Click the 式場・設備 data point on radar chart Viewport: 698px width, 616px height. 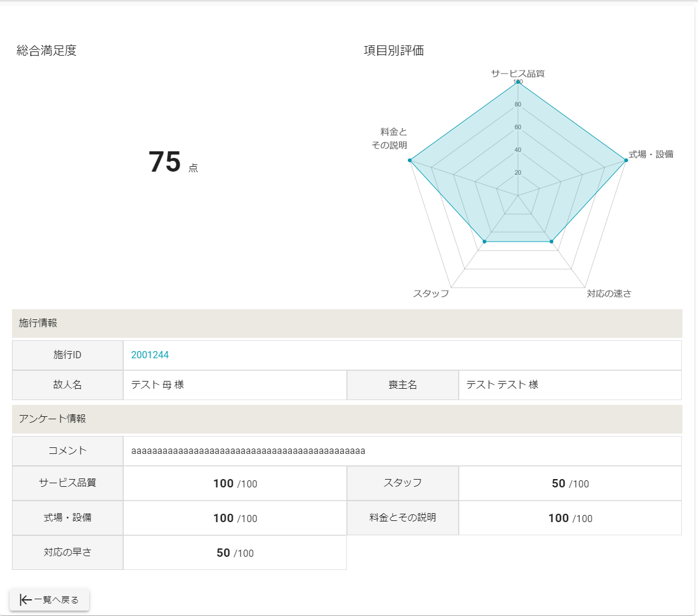point(626,160)
